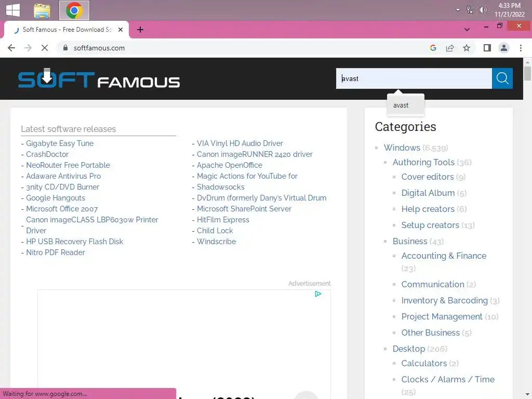
Task: Click the network tray icon
Action: 470,10
